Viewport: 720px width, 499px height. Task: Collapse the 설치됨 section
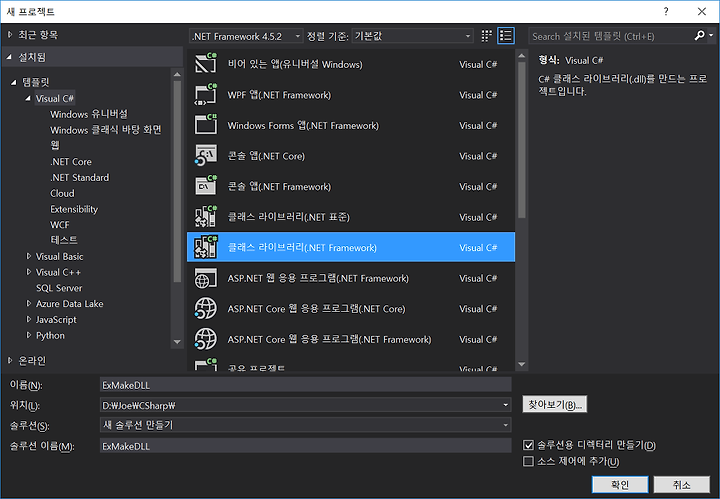click(9, 57)
